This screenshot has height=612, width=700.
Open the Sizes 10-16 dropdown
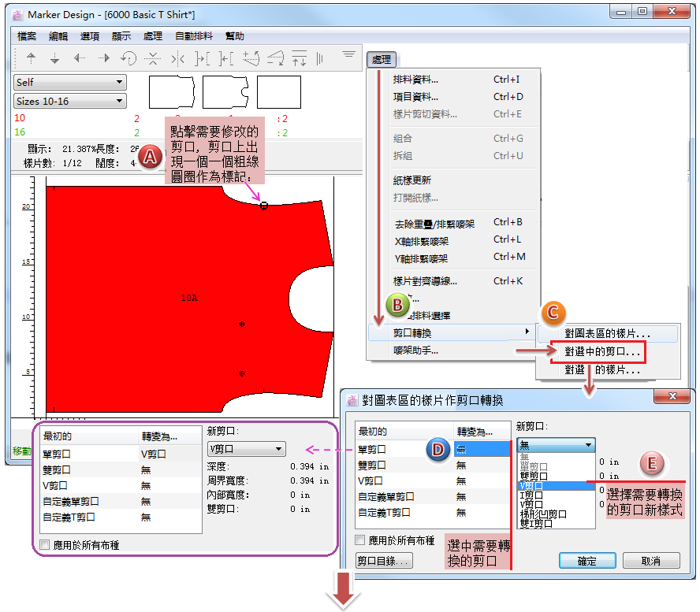(x=70, y=101)
